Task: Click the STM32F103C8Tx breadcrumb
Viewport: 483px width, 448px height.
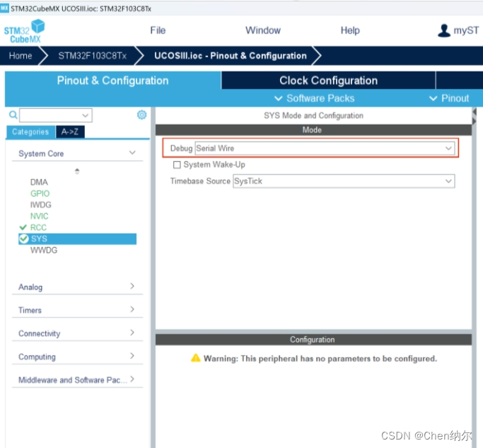Action: 93,56
